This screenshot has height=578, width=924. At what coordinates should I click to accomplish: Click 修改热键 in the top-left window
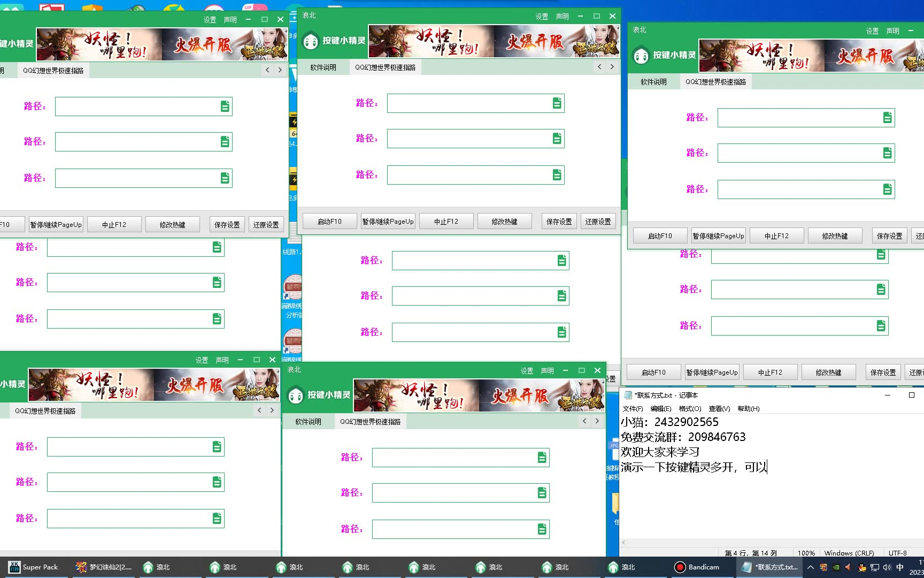172,225
